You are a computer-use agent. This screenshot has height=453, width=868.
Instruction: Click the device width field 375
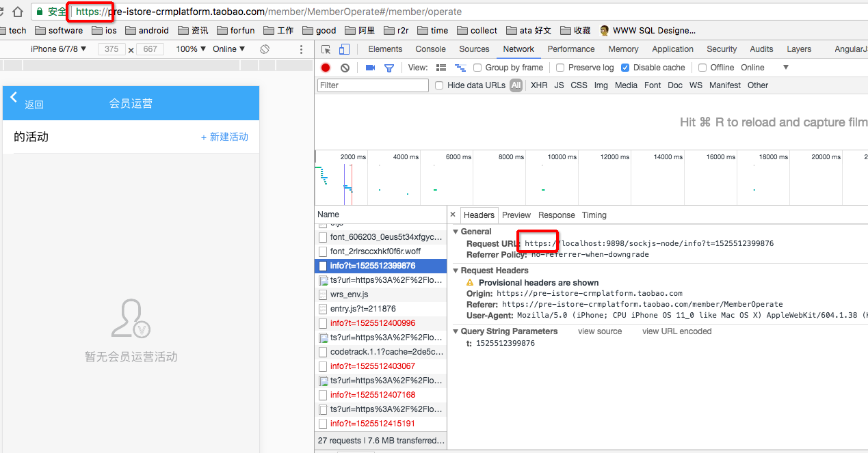point(111,49)
